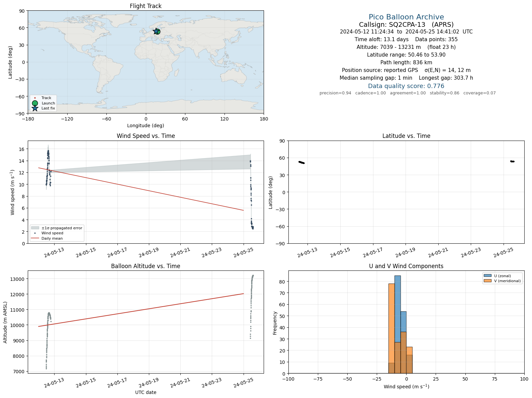
Task: Click the red daily mean line in the wind speed chart
Action: [141, 189]
